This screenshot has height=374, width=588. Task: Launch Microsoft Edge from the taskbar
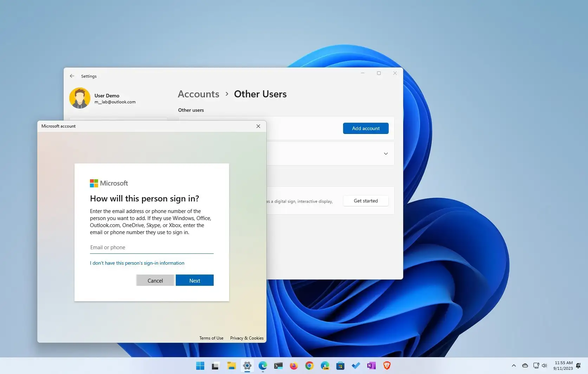263,366
